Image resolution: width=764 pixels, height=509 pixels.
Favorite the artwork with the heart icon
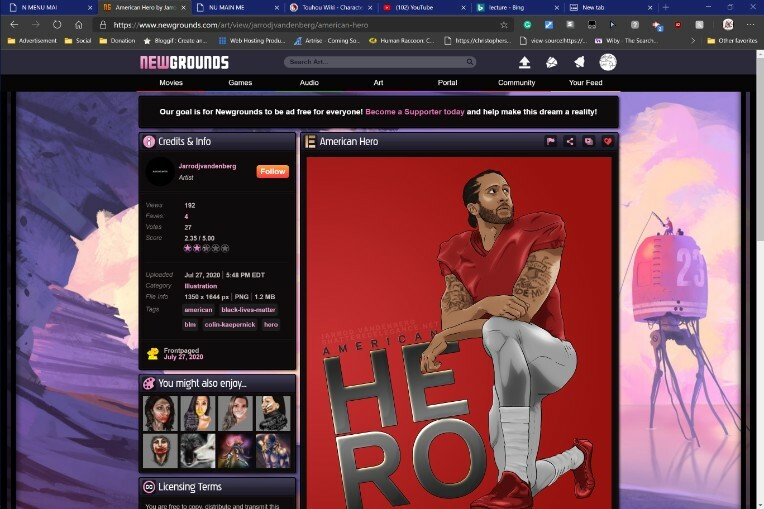[608, 141]
